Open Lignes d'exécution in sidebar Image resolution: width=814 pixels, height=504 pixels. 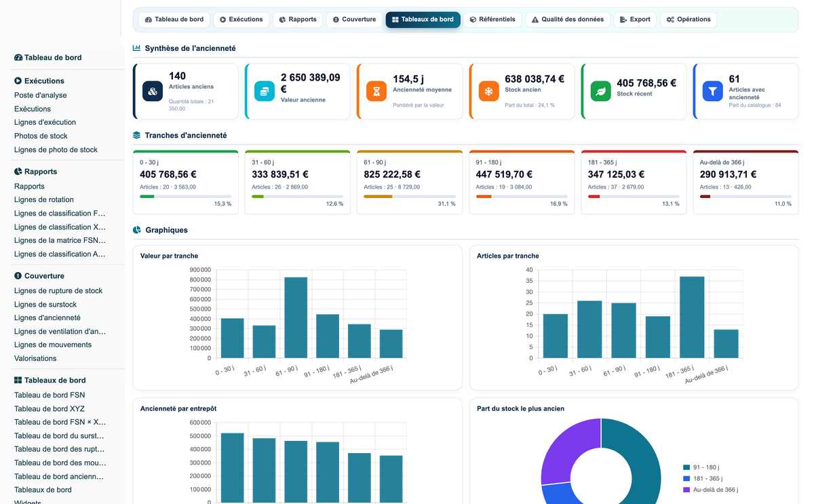click(x=45, y=123)
